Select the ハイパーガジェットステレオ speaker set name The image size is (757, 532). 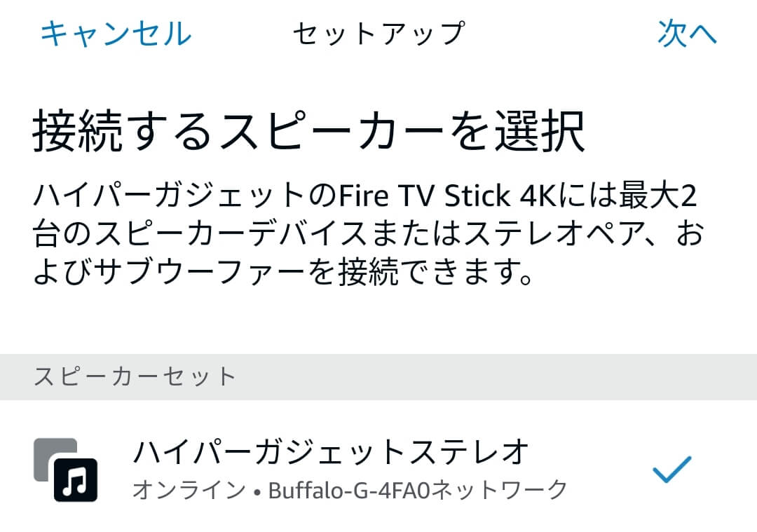[331, 452]
